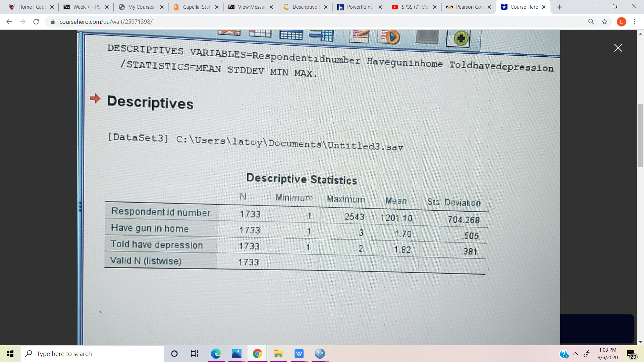Viewport: 644px width, 362px height.
Task: Open Windows Start menu
Action: point(10,354)
